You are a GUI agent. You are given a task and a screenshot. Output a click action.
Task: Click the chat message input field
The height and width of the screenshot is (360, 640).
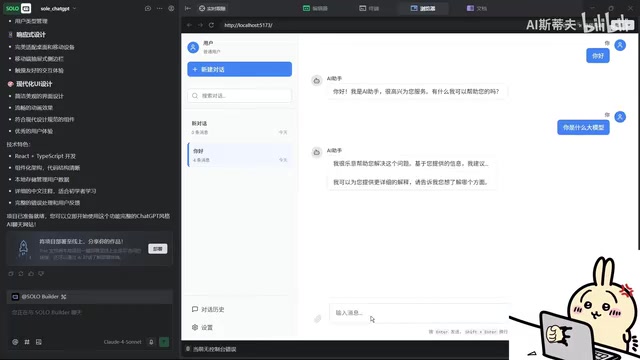pos(419,313)
